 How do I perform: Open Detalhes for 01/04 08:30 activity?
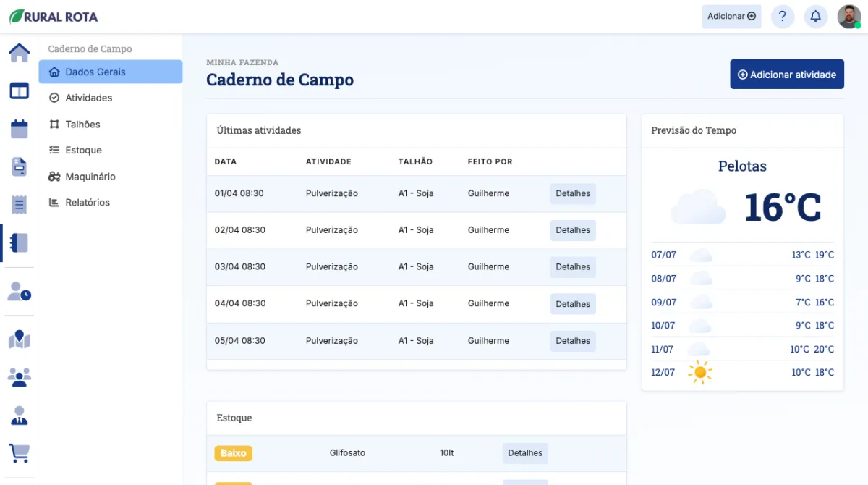click(x=573, y=193)
